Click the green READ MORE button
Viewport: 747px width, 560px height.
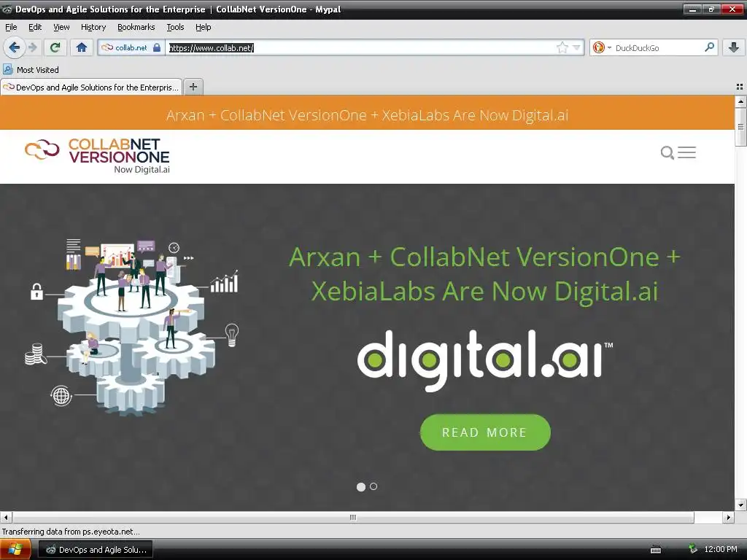(x=485, y=432)
